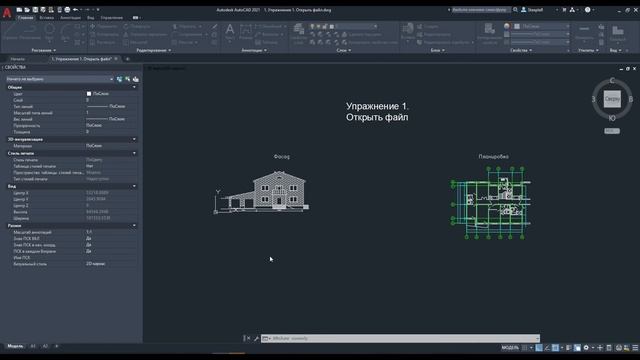
Task: Click the Save icon in quick access toolbar
Action: click(35, 10)
